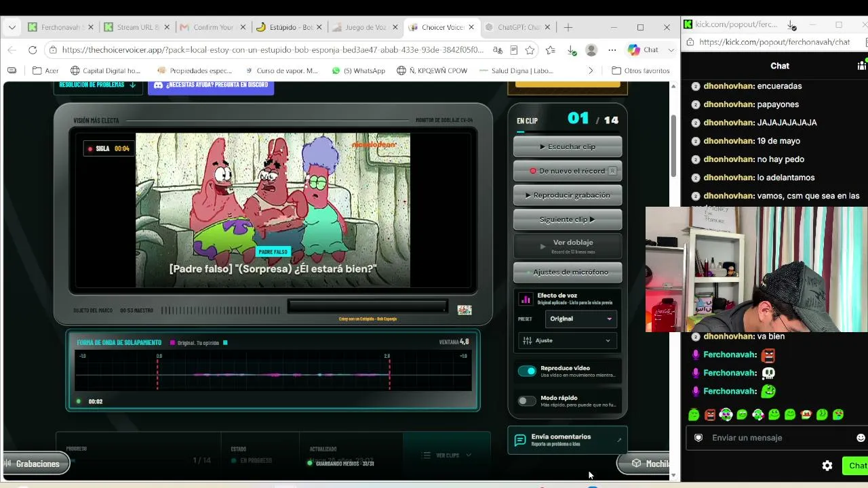Viewport: 868px width, 488px height.
Task: Toggle the Reproduce vídeo switch
Action: coord(527,371)
